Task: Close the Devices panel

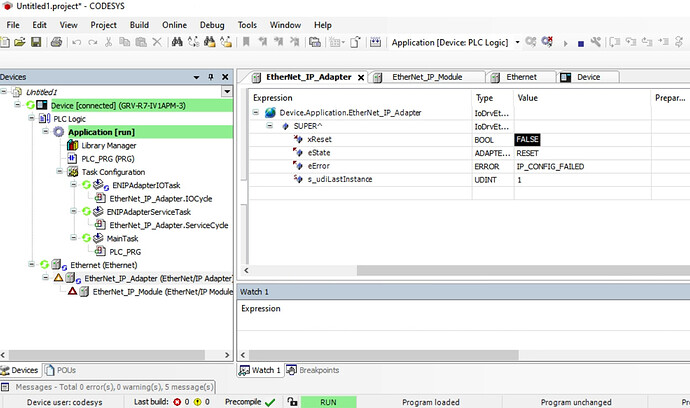Action: 225,77
